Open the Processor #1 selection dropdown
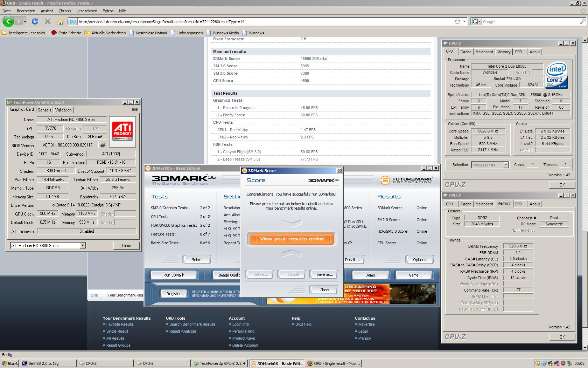 [x=506, y=165]
